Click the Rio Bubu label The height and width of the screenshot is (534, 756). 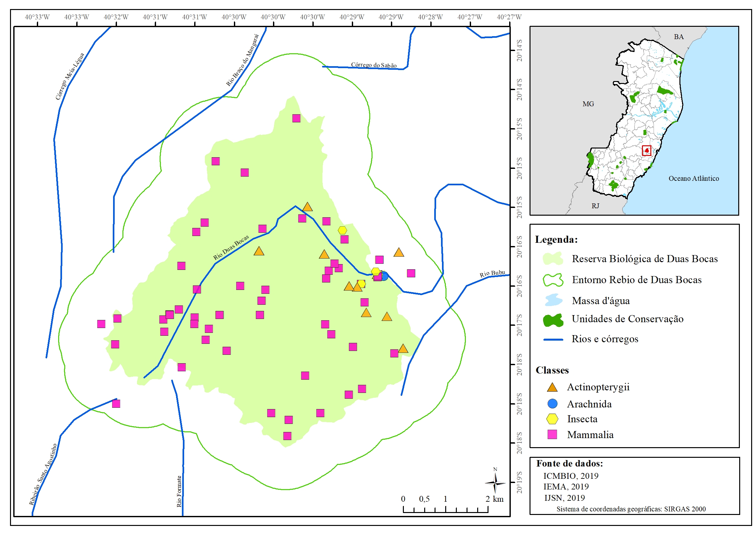coord(492,273)
